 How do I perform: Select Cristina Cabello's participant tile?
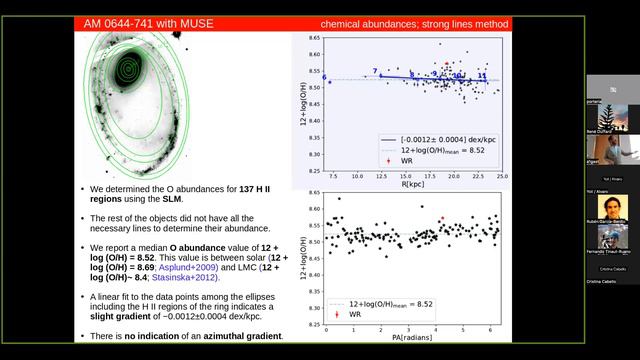tap(613, 270)
